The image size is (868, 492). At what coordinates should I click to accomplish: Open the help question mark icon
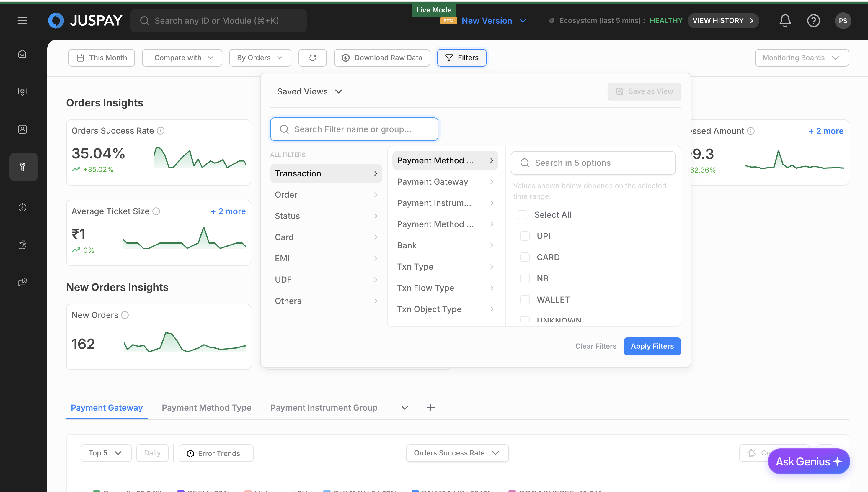tap(813, 21)
